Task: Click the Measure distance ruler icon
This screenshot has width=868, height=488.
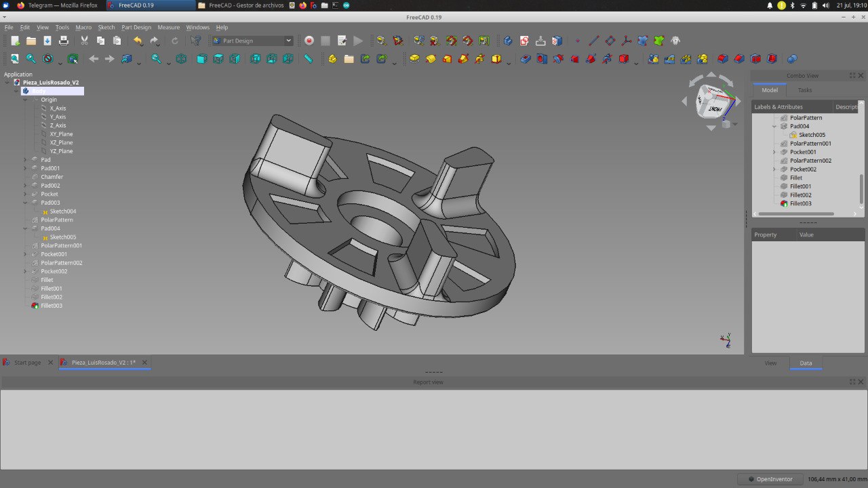Action: (x=308, y=59)
